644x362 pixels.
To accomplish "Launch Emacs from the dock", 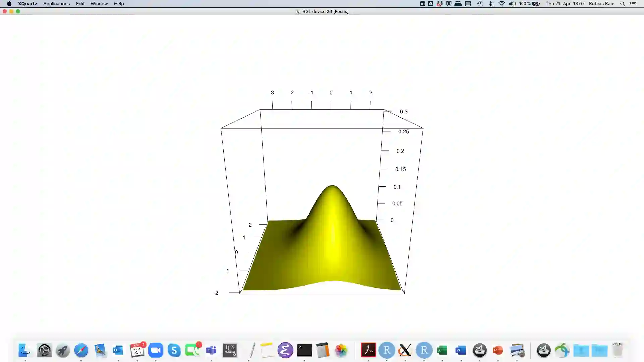I will (x=285, y=350).
